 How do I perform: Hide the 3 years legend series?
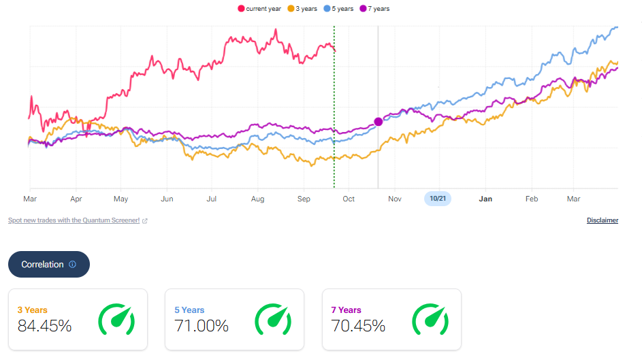pos(302,9)
